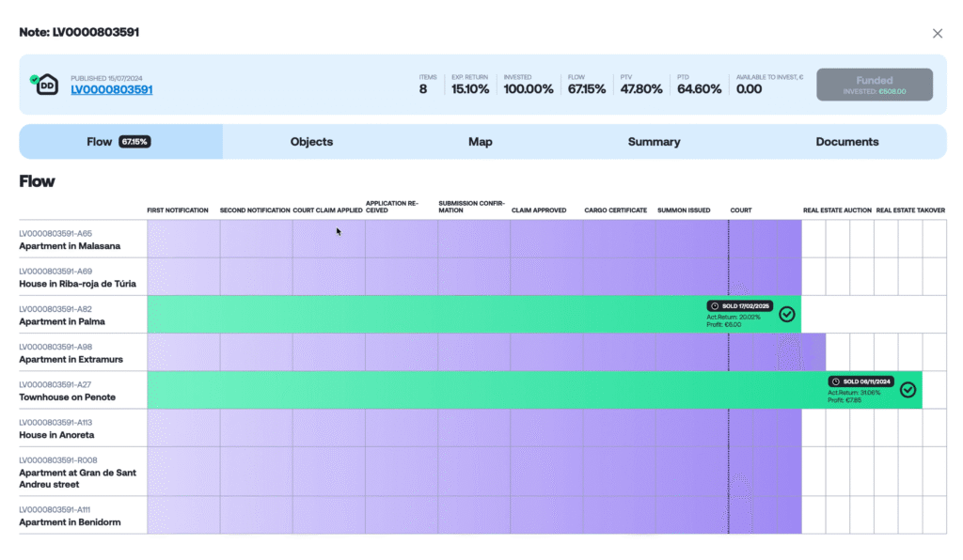The width and height of the screenshot is (963, 560).
Task: Click the Court dashed marker in House in Anoreta row
Action: 729,428
